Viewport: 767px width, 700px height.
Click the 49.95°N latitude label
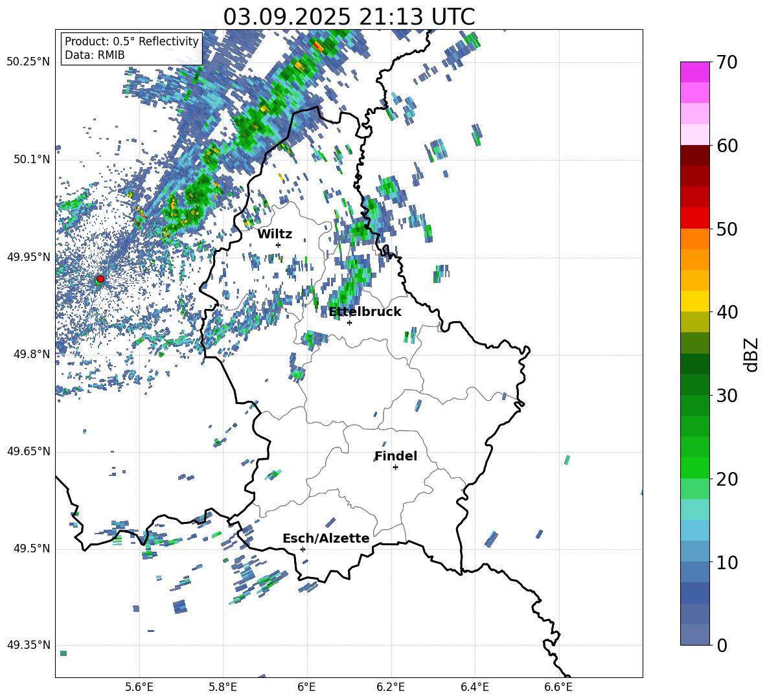tap(29, 256)
